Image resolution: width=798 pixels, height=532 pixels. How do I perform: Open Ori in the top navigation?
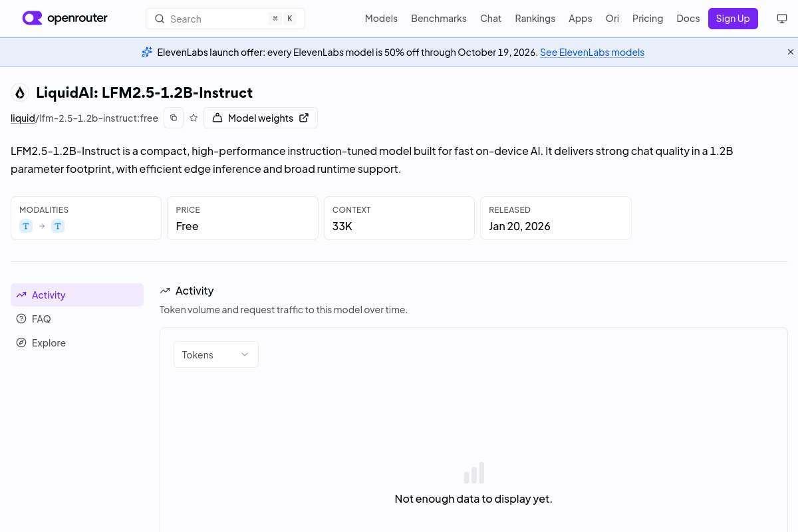(x=612, y=19)
